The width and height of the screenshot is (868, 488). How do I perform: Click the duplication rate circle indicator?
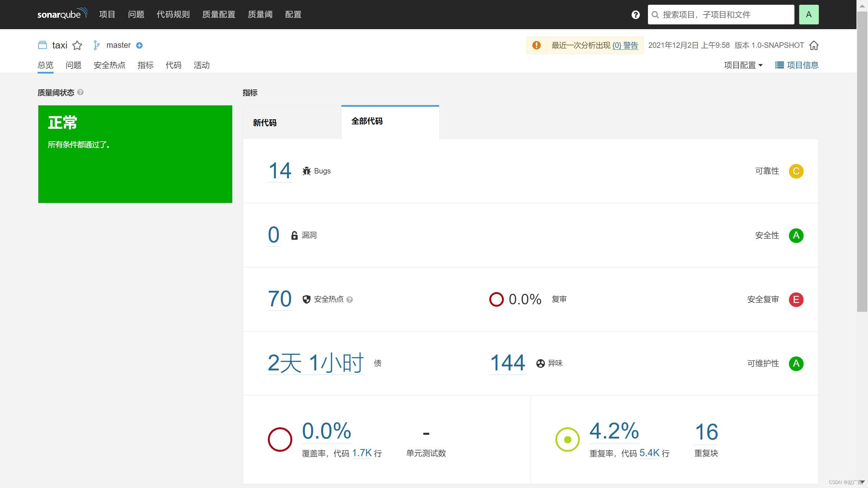click(x=567, y=440)
